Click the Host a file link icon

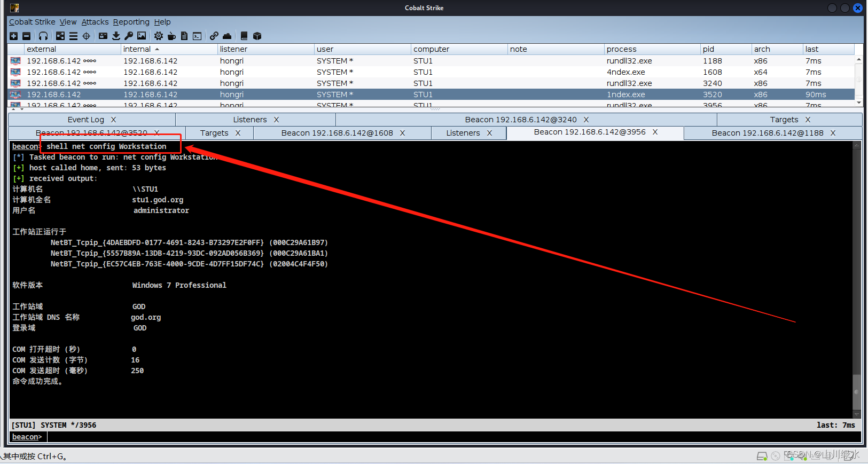pyautogui.click(x=214, y=36)
